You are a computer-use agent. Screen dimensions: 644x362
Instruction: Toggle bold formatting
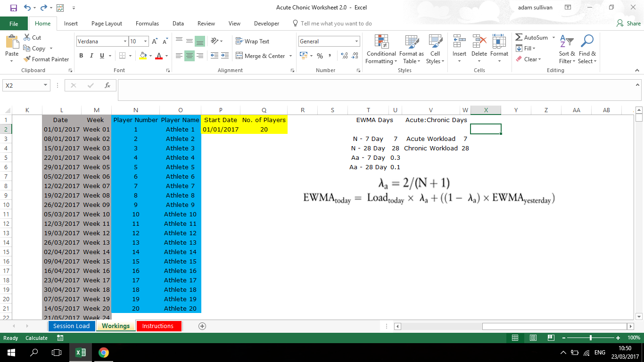pos(81,56)
